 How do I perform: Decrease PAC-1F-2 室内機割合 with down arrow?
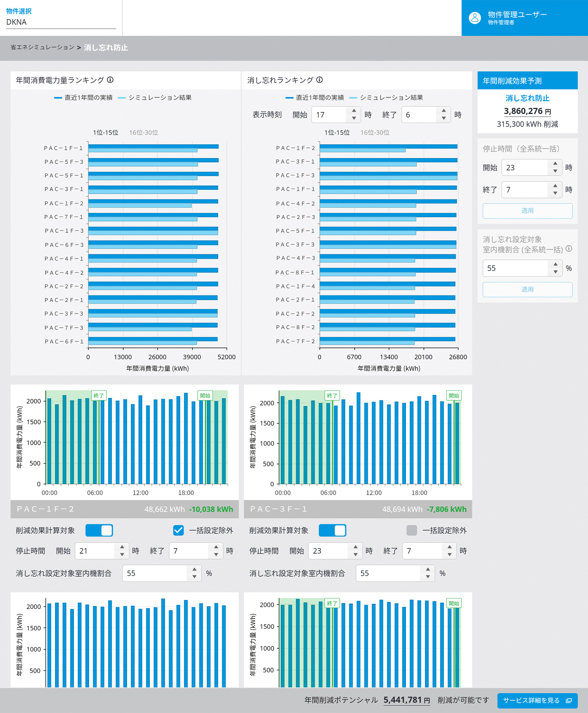coord(194,577)
